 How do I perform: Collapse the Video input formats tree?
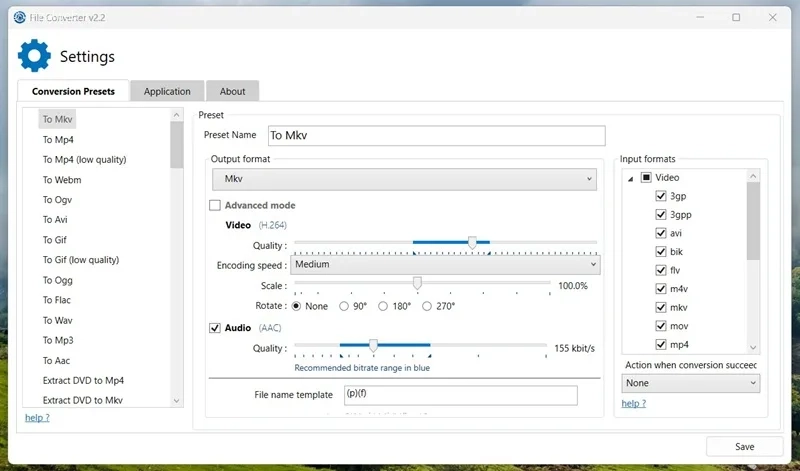[x=631, y=179]
